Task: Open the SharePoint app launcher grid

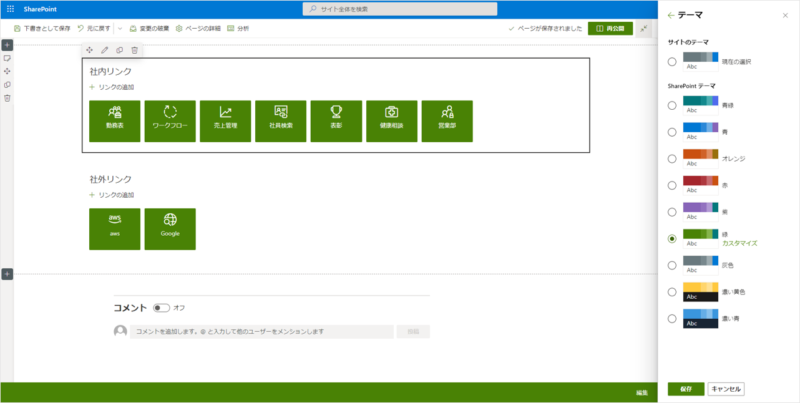Action: pos(11,8)
